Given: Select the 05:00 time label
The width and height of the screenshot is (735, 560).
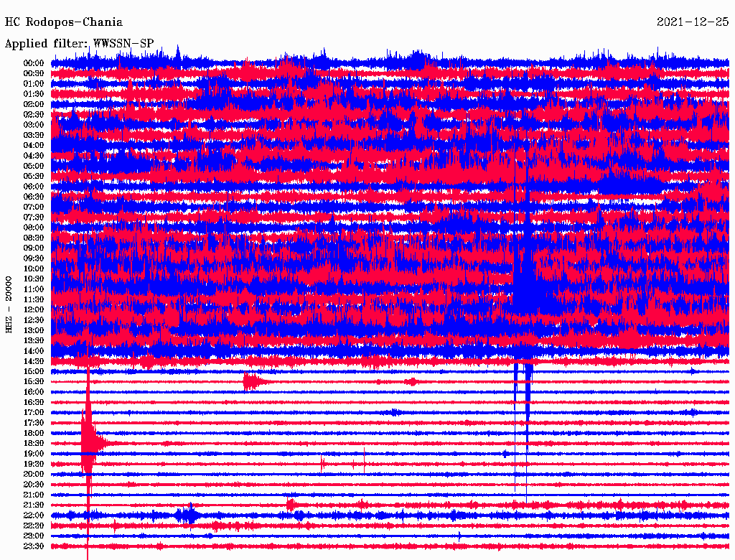Looking at the screenshot, I should [34, 166].
